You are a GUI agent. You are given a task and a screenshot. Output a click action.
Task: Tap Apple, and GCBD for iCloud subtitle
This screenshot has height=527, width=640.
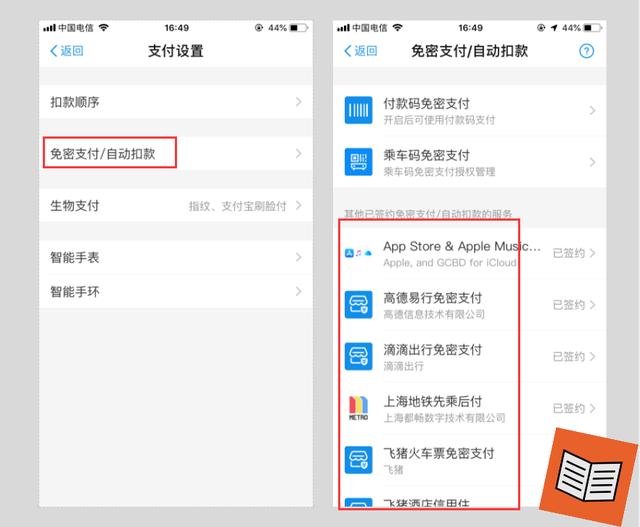(450, 262)
